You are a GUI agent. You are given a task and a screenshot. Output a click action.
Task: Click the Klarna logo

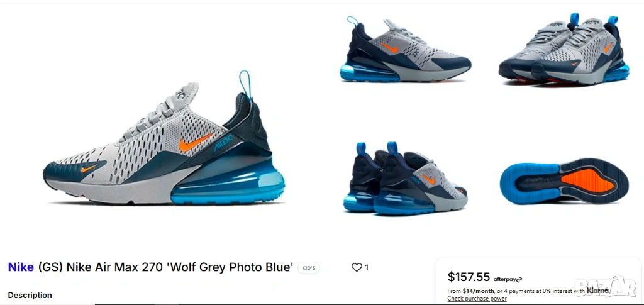pos(597,291)
